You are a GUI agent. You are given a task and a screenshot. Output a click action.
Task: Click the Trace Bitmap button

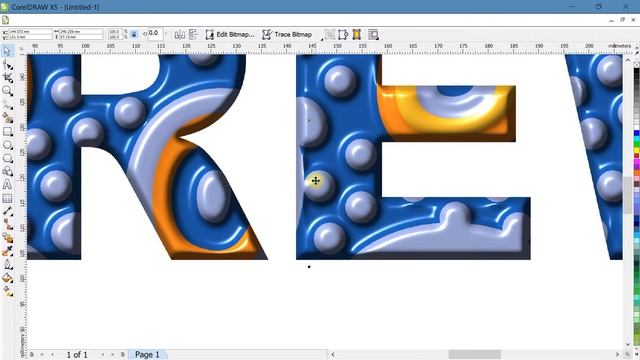tap(287, 35)
